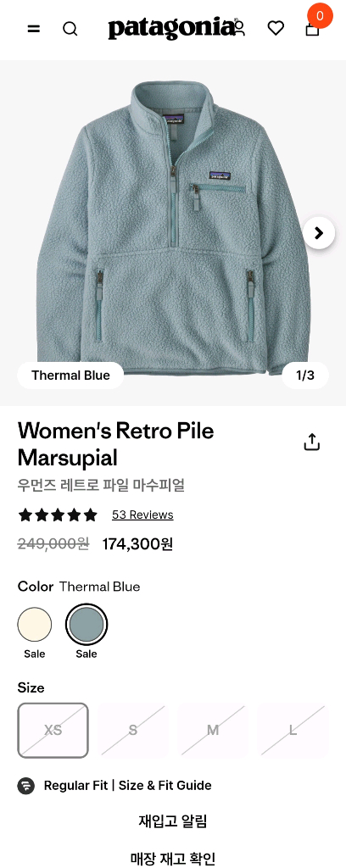Show next product image arrow

[319, 233]
